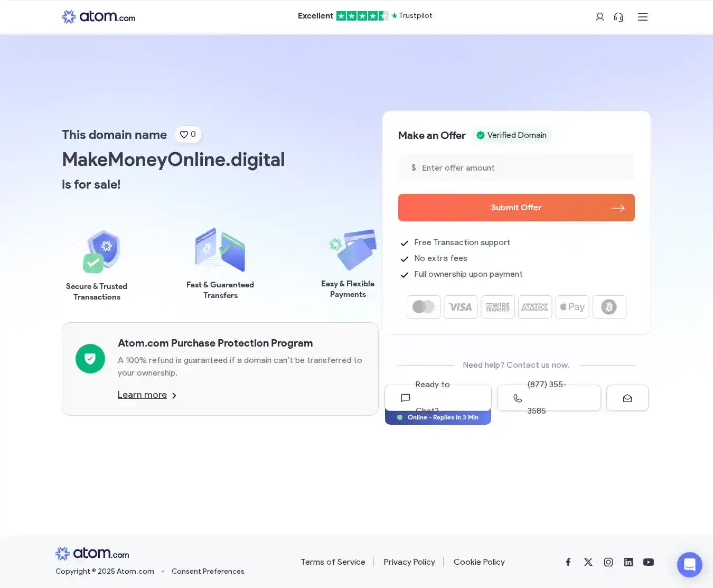Click the user account icon in header
Image resolution: width=713 pixels, height=588 pixels.
click(x=599, y=17)
